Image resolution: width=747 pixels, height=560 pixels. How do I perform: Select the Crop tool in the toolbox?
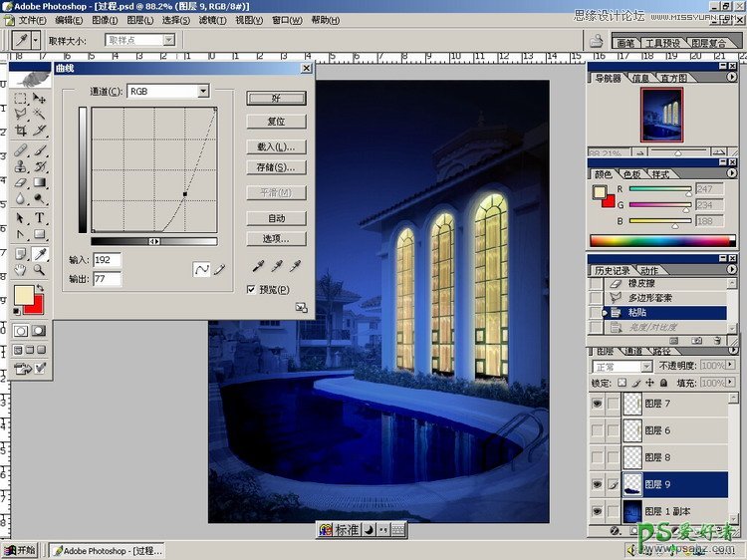pyautogui.click(x=21, y=131)
